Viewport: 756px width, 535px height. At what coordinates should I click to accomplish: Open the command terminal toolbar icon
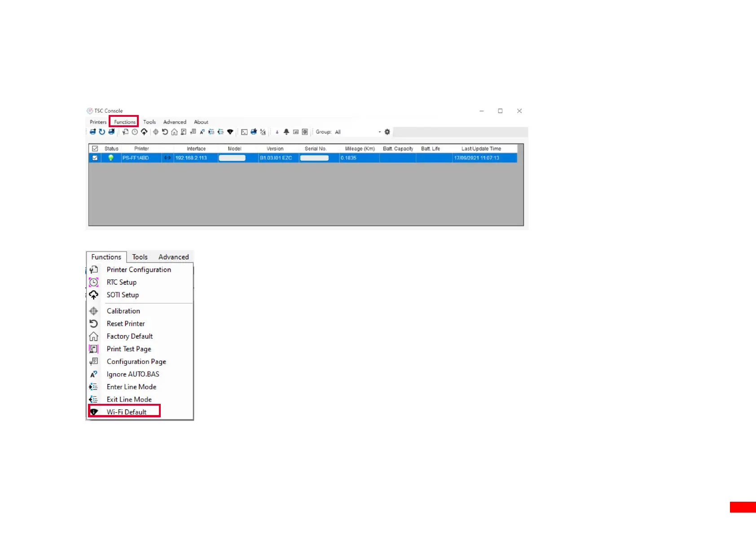coord(244,132)
